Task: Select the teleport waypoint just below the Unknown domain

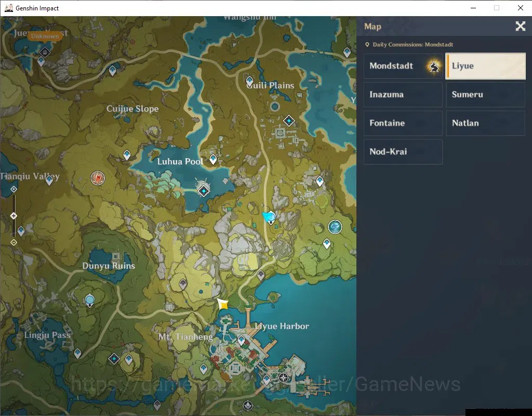Action: pyautogui.click(x=41, y=61)
